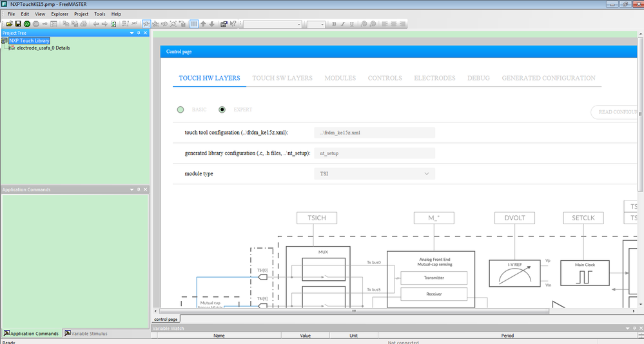Switch to the GENERATED CONFIGURATION tab
Viewport: 644px width, 344px height.
549,78
